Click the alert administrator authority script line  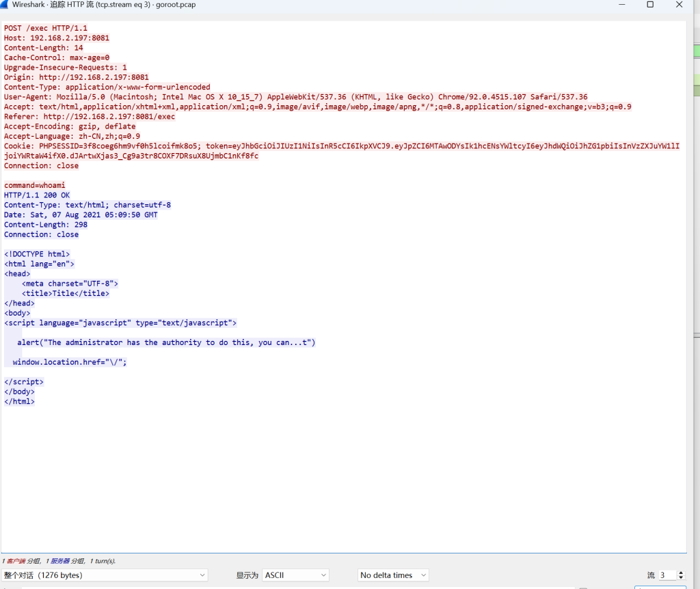(x=166, y=342)
